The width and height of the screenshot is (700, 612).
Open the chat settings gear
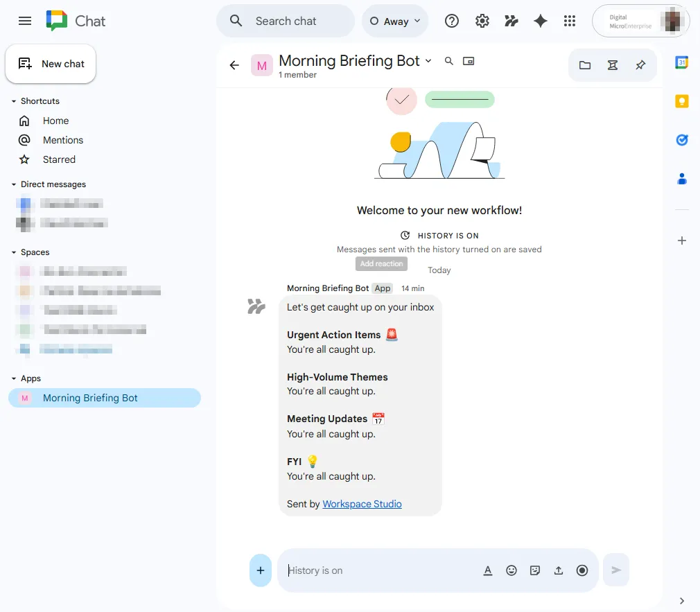(482, 21)
